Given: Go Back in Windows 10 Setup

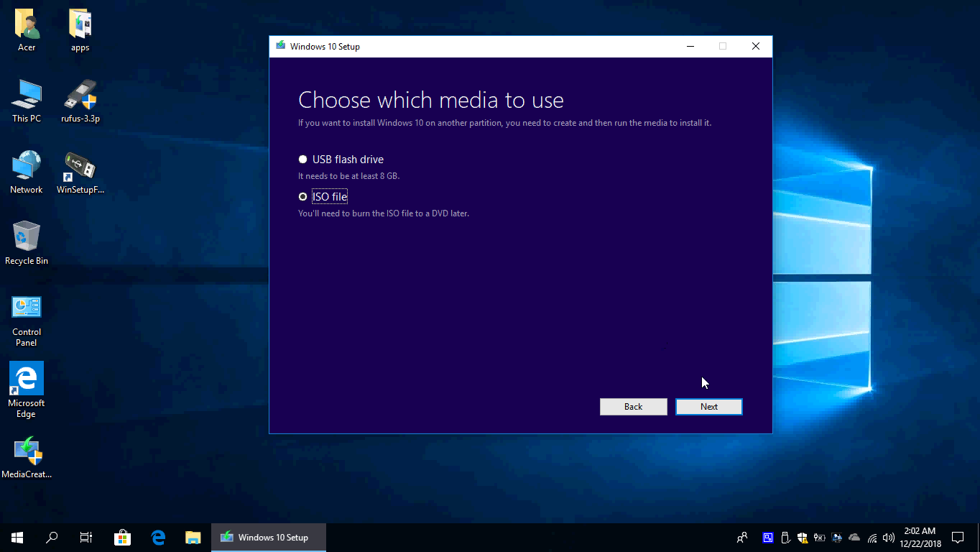Looking at the screenshot, I should point(633,407).
